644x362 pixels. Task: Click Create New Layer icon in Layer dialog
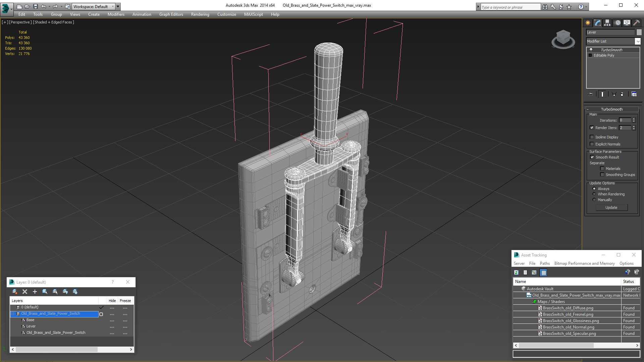tap(15, 292)
